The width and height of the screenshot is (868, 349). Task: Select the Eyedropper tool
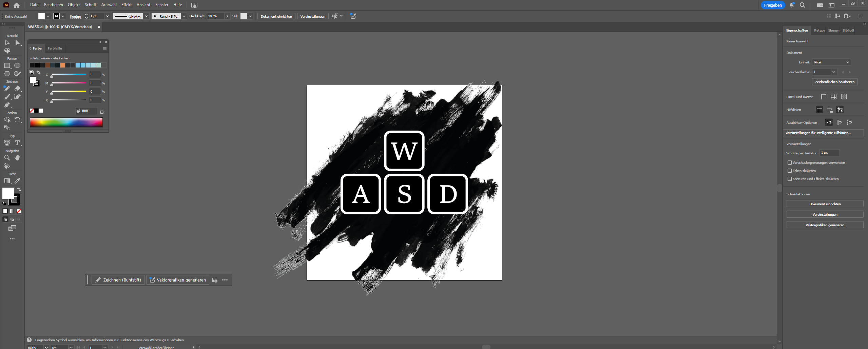click(x=17, y=181)
